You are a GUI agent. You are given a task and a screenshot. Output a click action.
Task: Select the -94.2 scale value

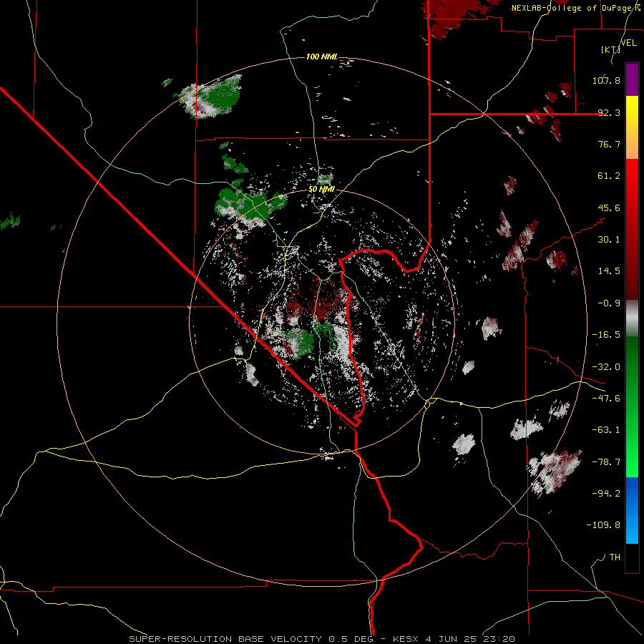(606, 493)
